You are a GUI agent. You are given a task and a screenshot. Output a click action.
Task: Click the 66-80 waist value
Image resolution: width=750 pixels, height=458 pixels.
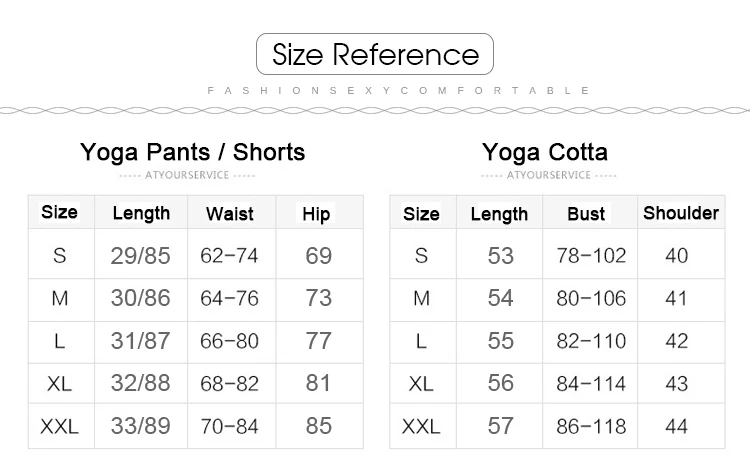point(229,341)
